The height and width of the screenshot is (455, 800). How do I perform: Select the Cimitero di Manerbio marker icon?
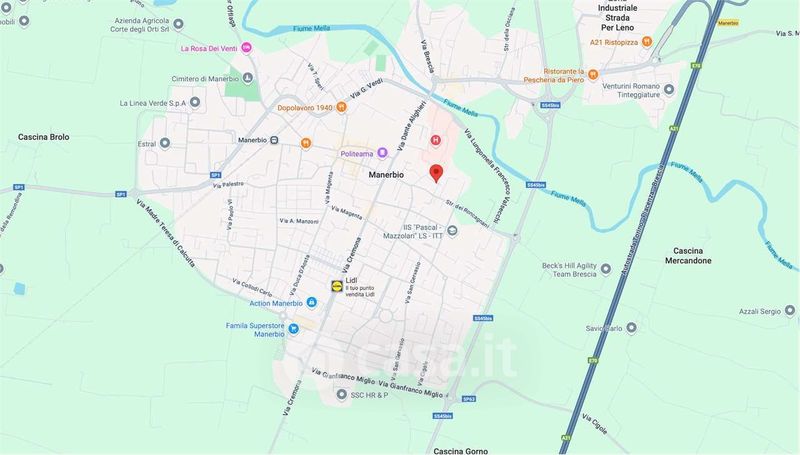(247, 78)
